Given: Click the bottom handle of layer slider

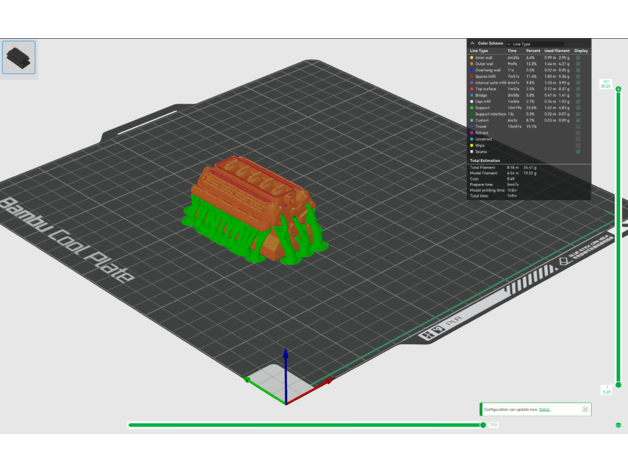Looking at the screenshot, I should tap(618, 386).
